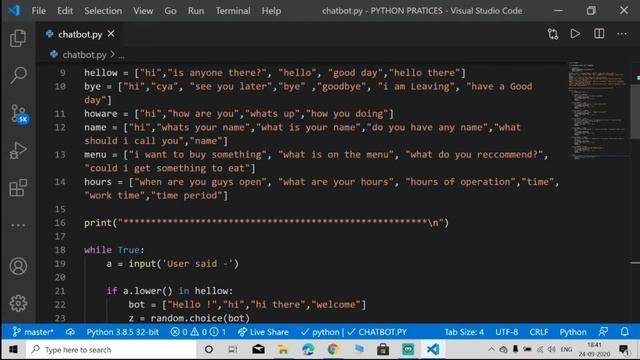Open Mail app on taskbar
Viewport: 640px width, 360px height.
click(258, 350)
